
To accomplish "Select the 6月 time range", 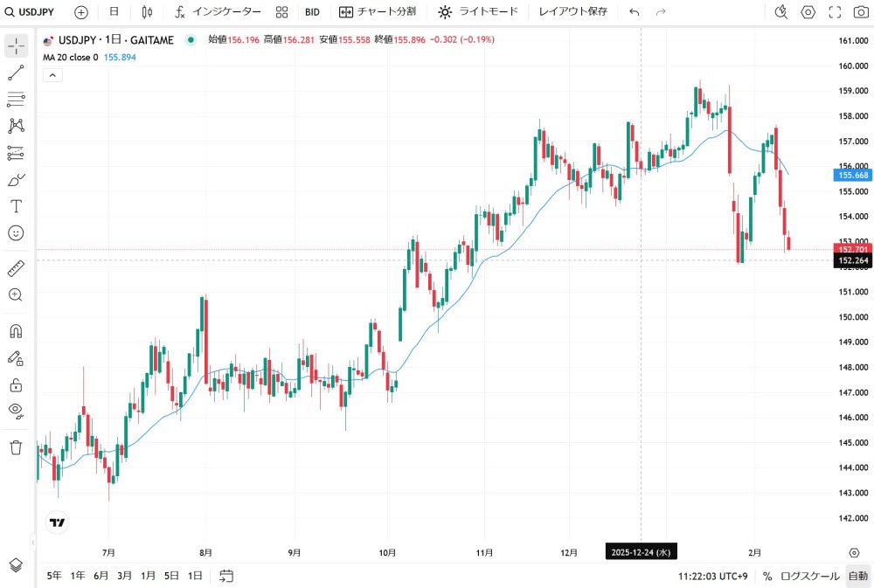I will coord(101,576).
